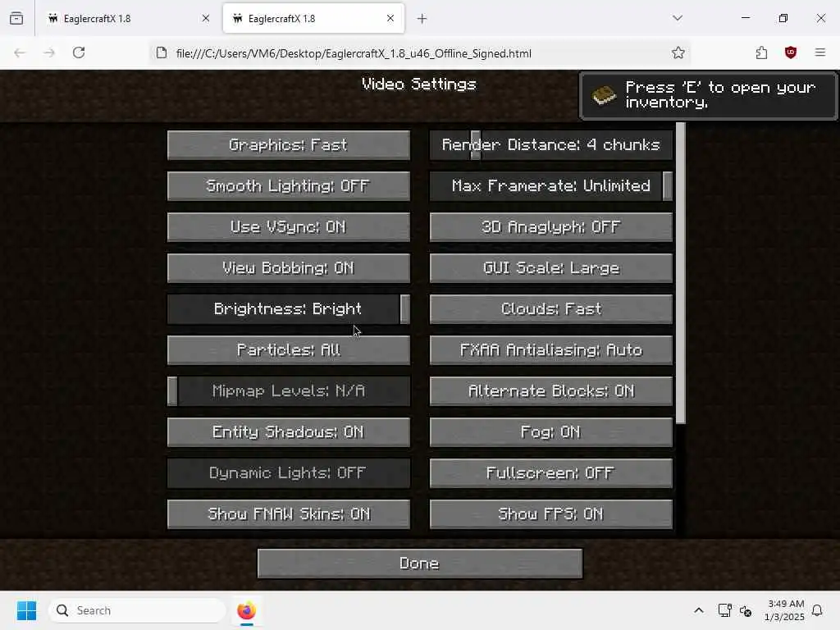Open the uBlock Origin shield icon
840x630 pixels.
click(791, 52)
